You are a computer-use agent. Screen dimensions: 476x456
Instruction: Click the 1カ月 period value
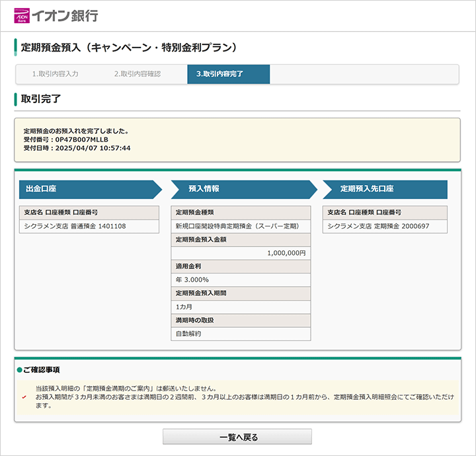(x=184, y=307)
